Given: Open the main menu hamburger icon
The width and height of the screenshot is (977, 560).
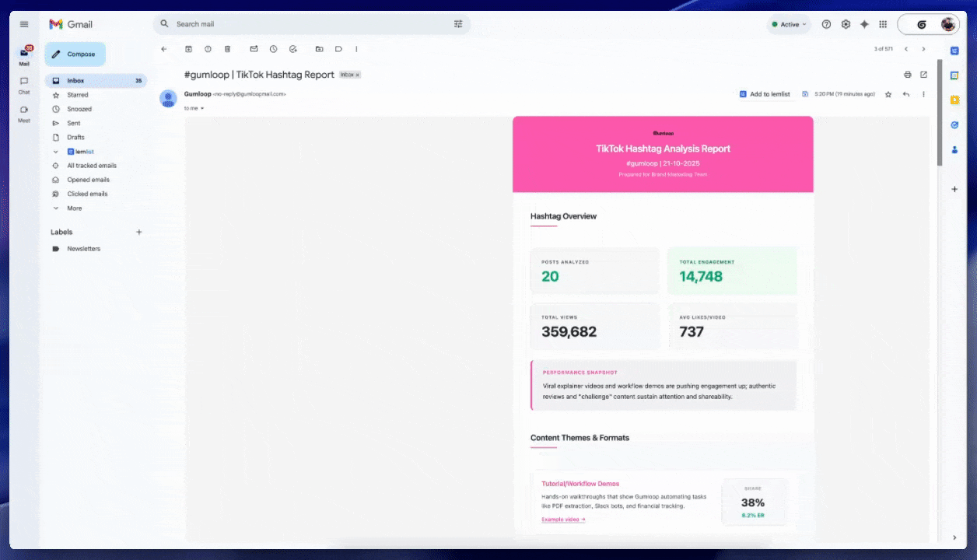Looking at the screenshot, I should [x=24, y=24].
